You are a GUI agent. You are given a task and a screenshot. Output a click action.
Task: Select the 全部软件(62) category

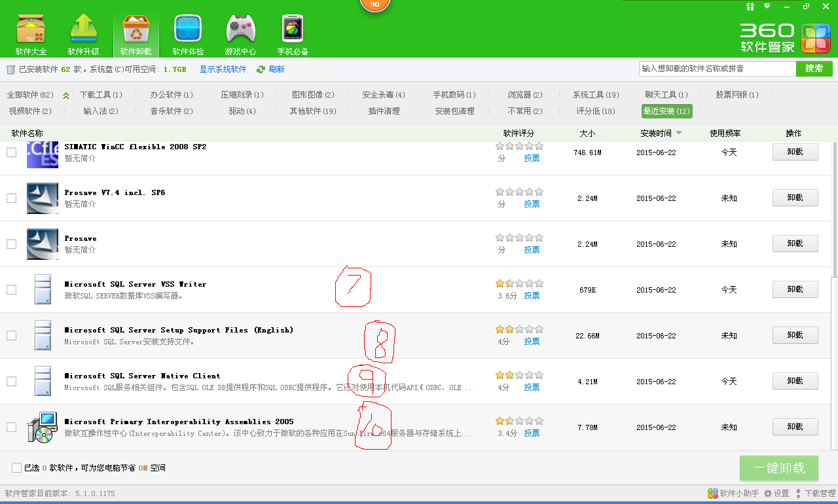point(30,95)
